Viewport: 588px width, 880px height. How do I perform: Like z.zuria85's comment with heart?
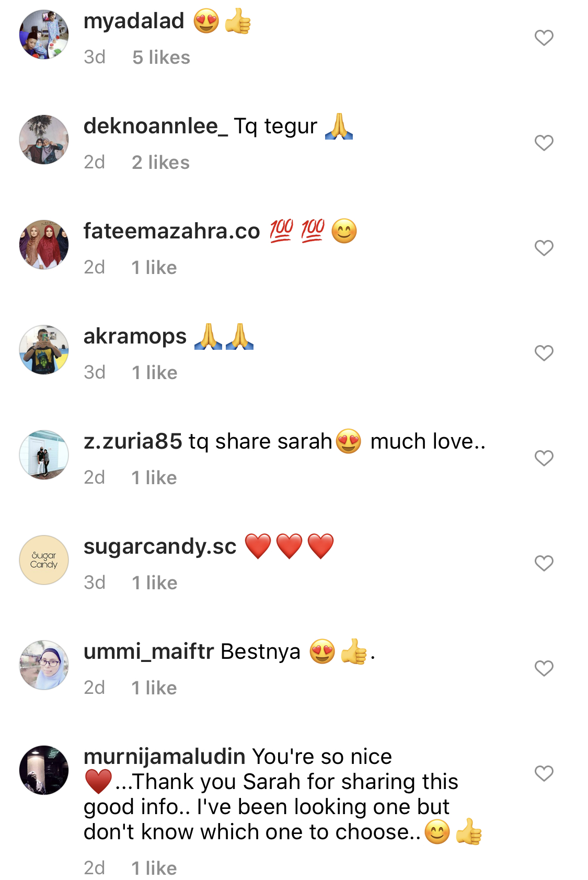click(x=544, y=458)
